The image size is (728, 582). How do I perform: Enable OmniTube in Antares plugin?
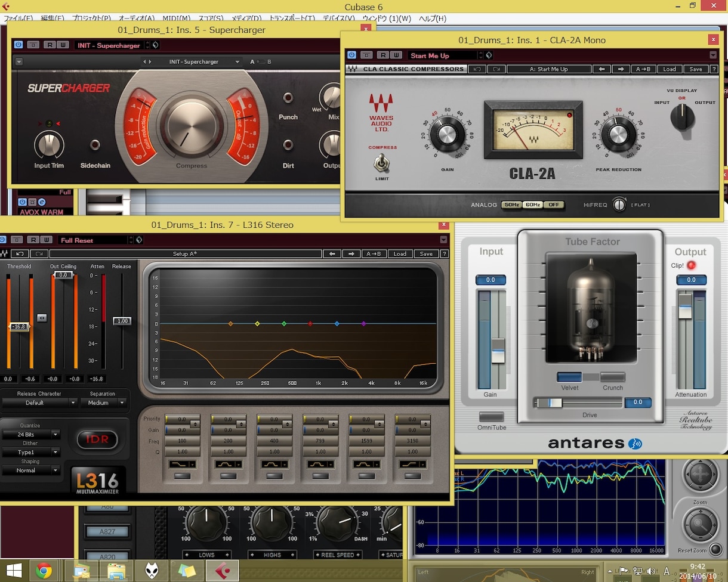(492, 417)
